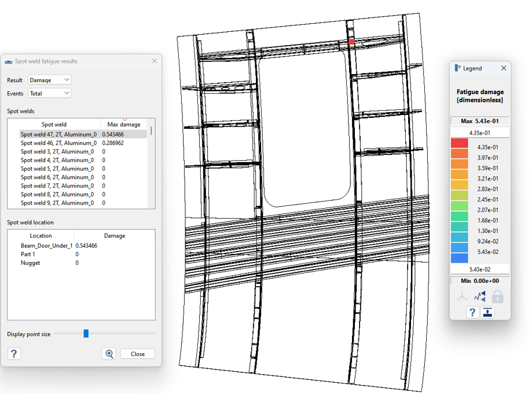Open help in Spot weld fatigue results dialog
This screenshot has height=403, width=532.
click(14, 354)
